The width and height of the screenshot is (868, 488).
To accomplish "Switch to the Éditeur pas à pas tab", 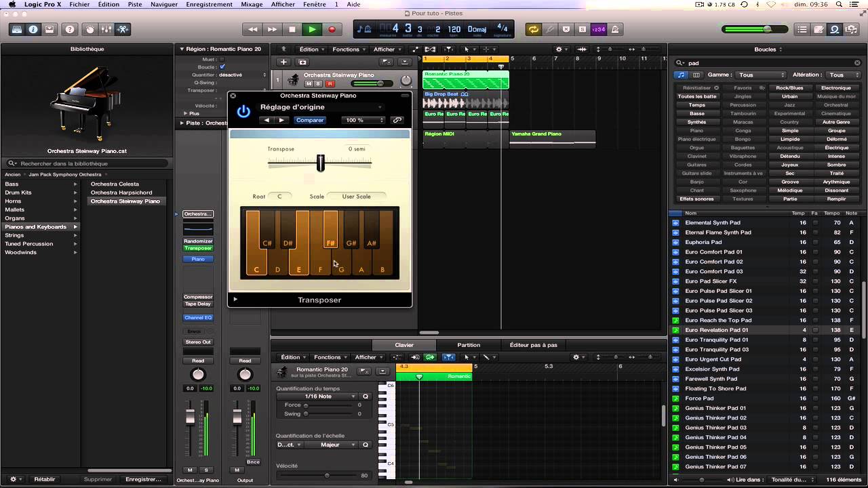I will tap(534, 345).
